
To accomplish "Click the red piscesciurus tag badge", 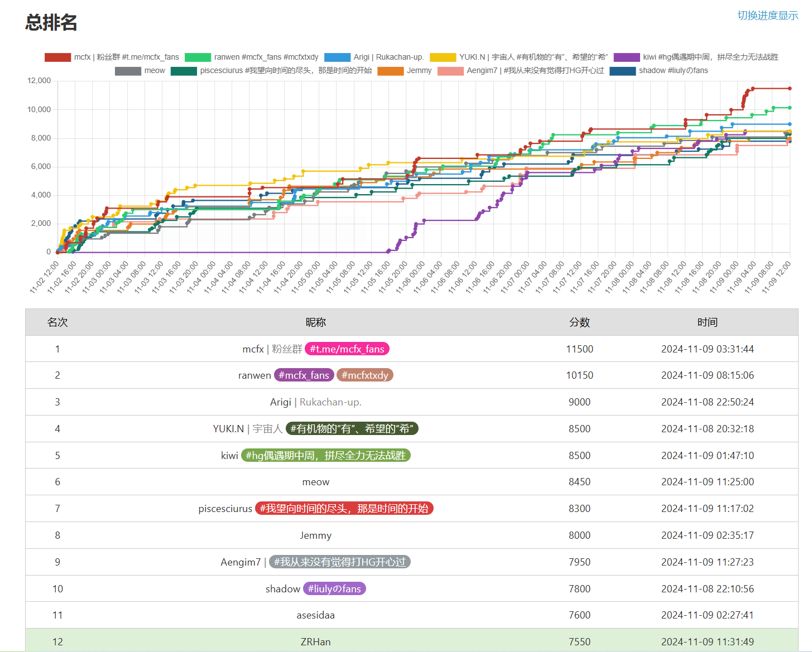I will tap(344, 509).
